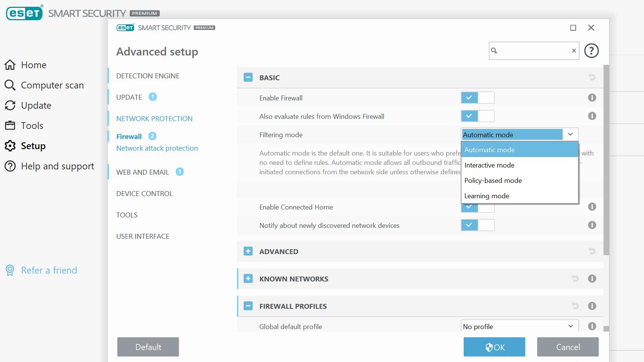Click the search magnifier icon
Image resolution: width=644 pixels, height=362 pixels.
click(x=494, y=51)
